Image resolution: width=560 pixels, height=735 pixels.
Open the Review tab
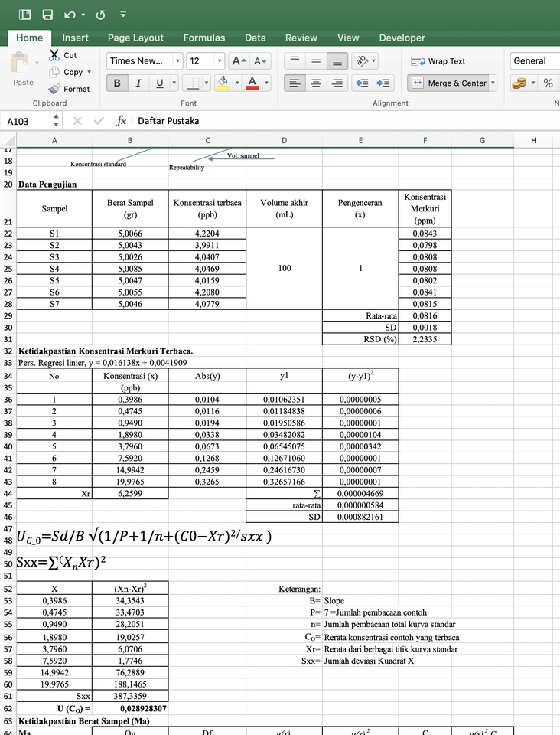pyautogui.click(x=301, y=38)
